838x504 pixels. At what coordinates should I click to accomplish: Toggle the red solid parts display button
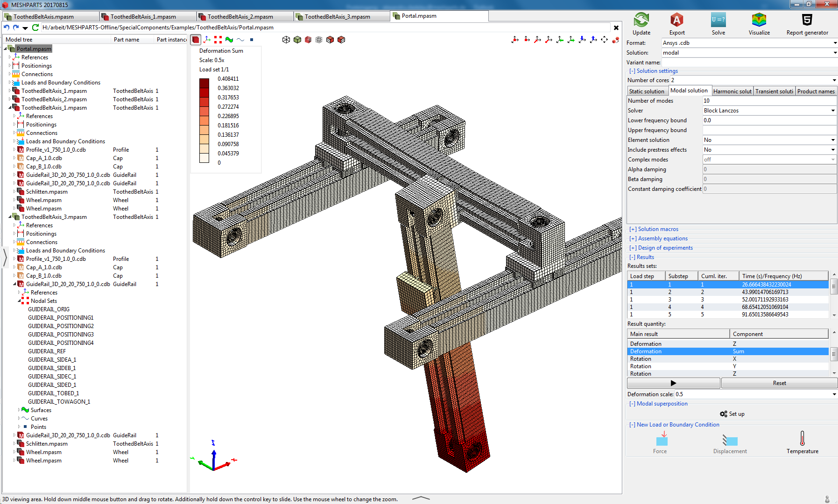pos(196,40)
